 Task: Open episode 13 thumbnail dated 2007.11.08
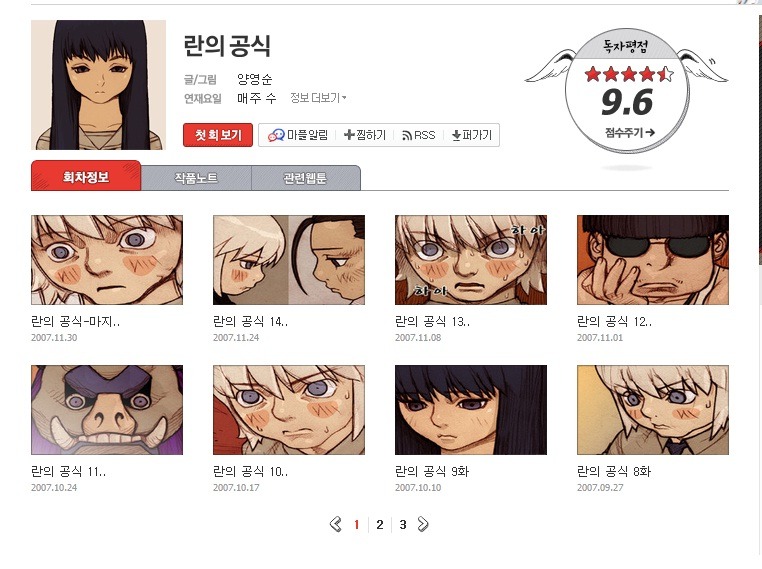pos(471,260)
